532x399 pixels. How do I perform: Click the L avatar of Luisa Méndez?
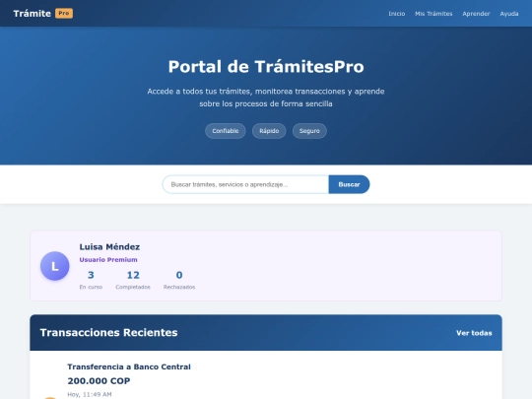(54, 266)
